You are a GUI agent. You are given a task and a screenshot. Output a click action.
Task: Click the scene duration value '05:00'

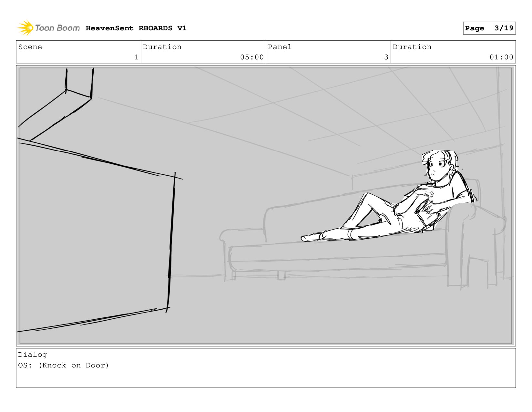(252, 57)
